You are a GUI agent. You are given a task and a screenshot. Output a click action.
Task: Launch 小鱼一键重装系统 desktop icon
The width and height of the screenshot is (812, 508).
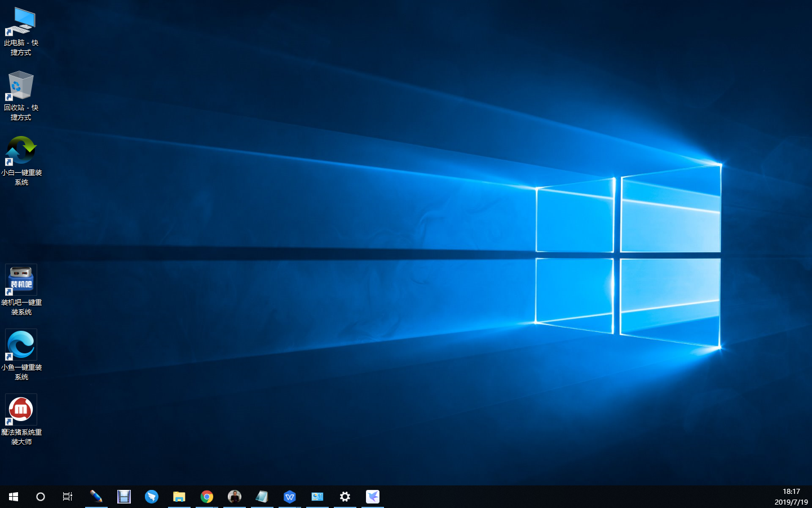[x=21, y=345]
